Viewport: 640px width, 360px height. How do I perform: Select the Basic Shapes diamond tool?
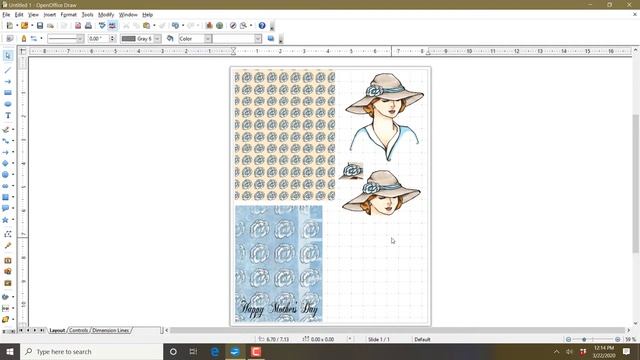pyautogui.click(x=5, y=163)
